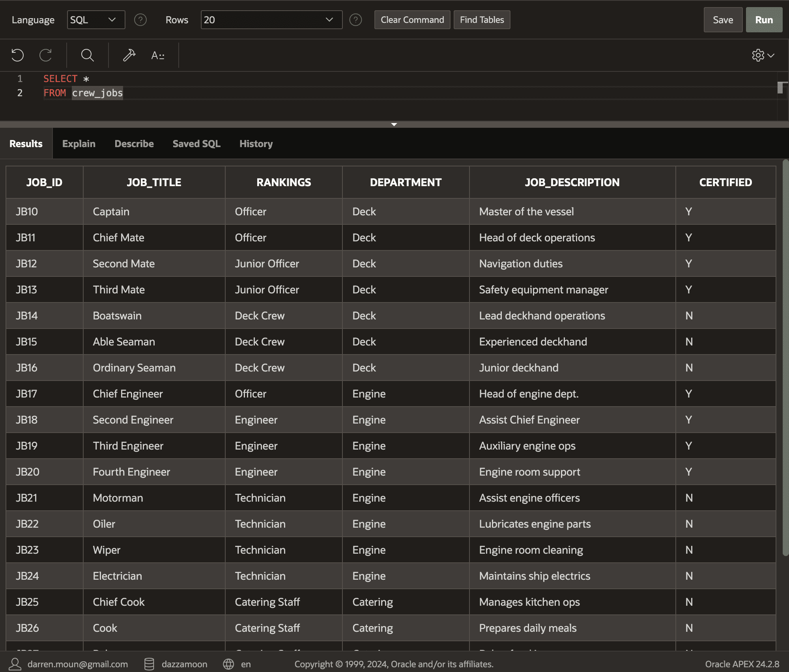Viewport: 789px width, 672px height.
Task: Click the Query Builder hammer icon
Action: click(129, 55)
